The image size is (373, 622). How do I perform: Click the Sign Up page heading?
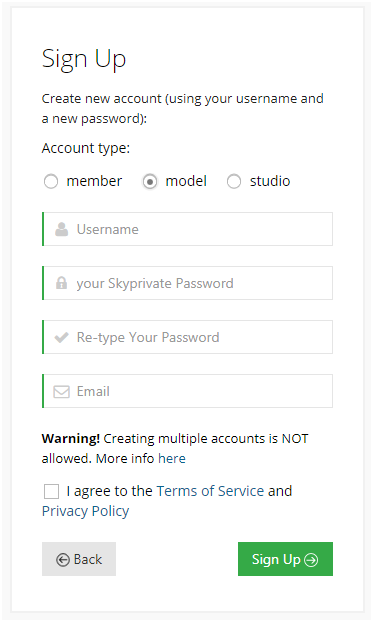pos(84,60)
